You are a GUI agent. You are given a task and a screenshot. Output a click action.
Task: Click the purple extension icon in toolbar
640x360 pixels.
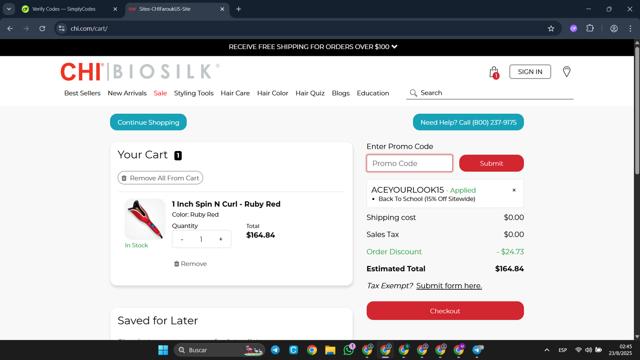573,29
